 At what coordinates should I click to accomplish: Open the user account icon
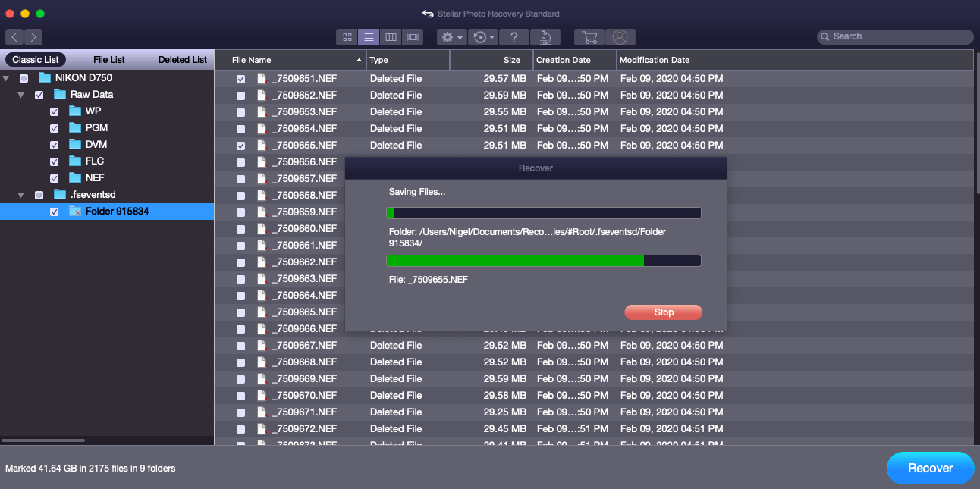coord(620,36)
